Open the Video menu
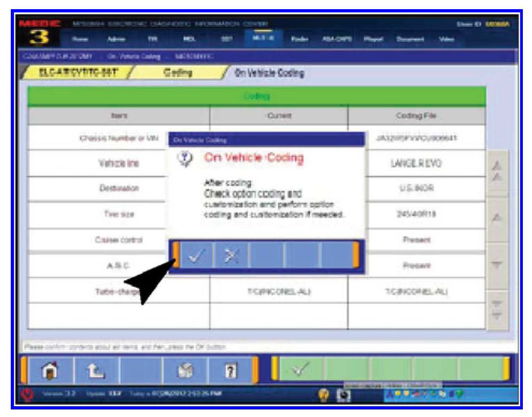Image resolution: width=532 pixels, height=417 pixels. pos(446,39)
